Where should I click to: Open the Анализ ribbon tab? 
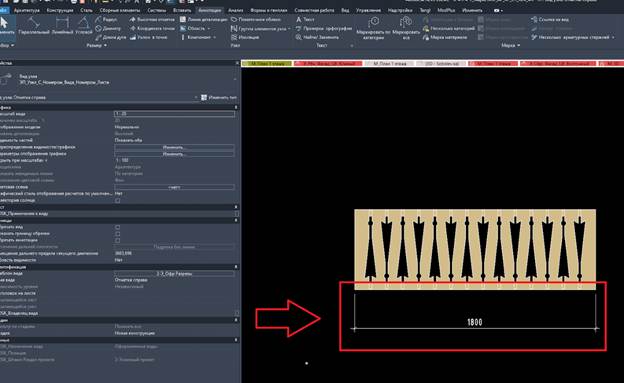[235, 10]
